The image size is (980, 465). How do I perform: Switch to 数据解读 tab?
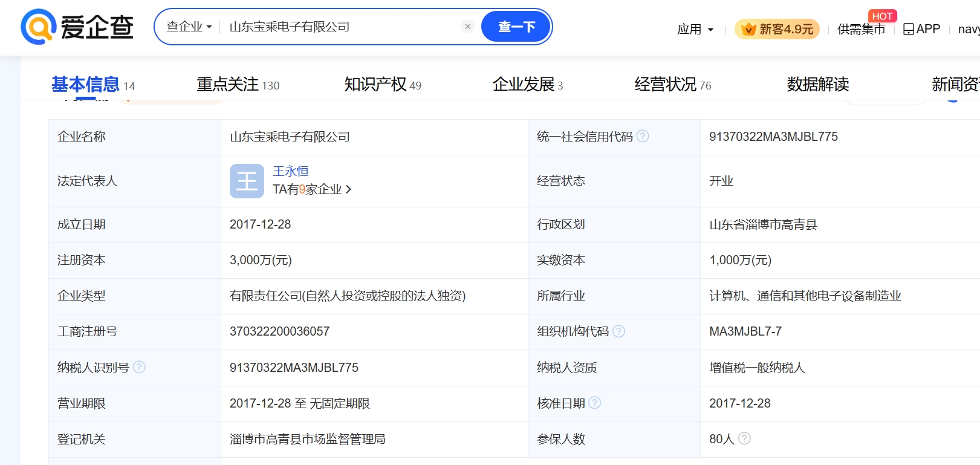coord(818,84)
